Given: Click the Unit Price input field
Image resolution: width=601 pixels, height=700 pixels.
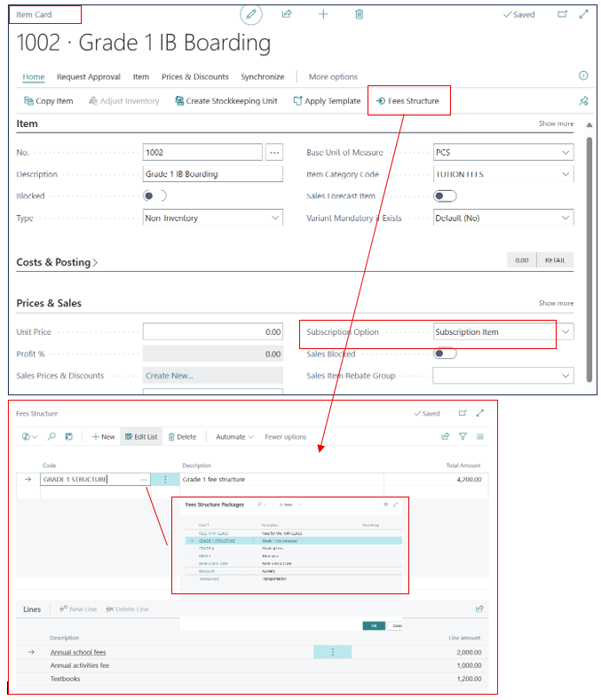Looking at the screenshot, I should point(213,331).
